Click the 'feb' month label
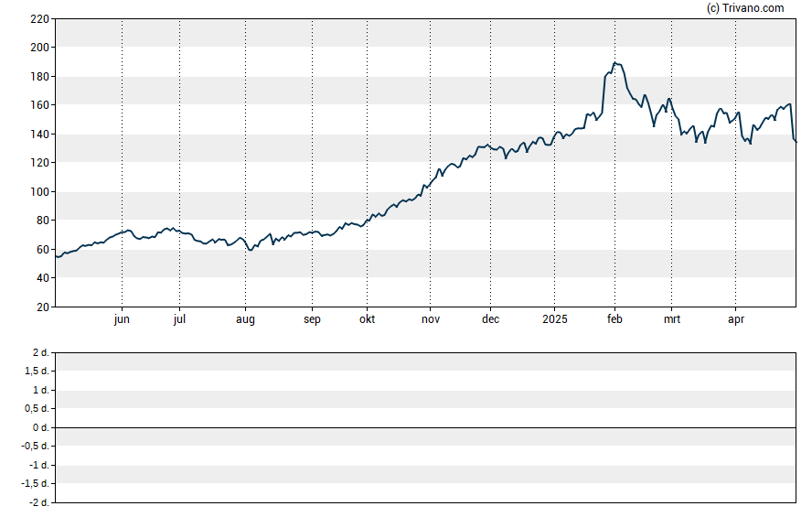 click(614, 319)
